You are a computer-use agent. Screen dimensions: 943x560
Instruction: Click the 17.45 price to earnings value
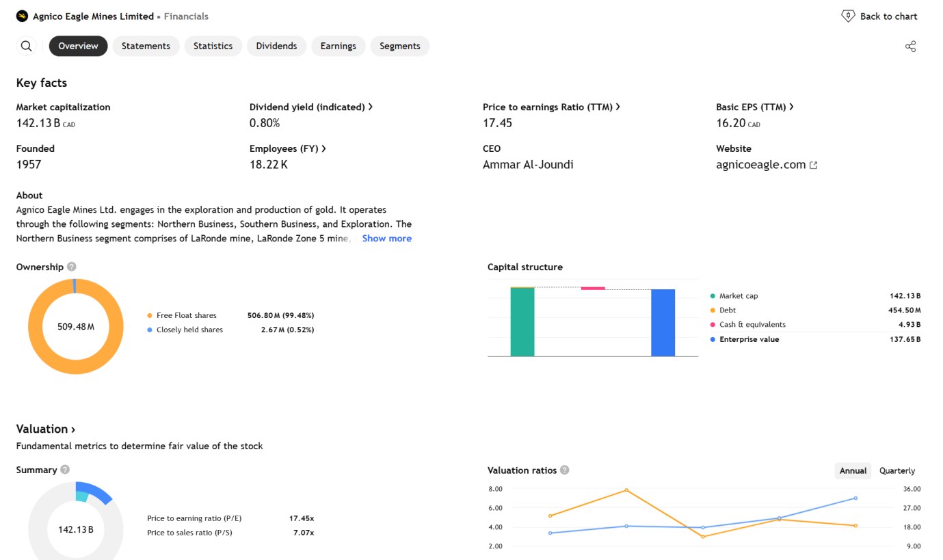pos(497,124)
